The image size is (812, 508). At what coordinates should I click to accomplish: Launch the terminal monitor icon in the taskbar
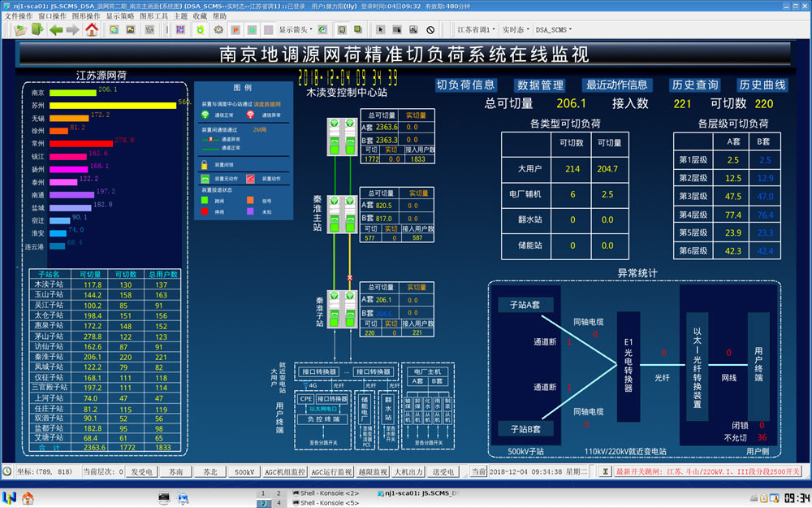tap(164, 498)
